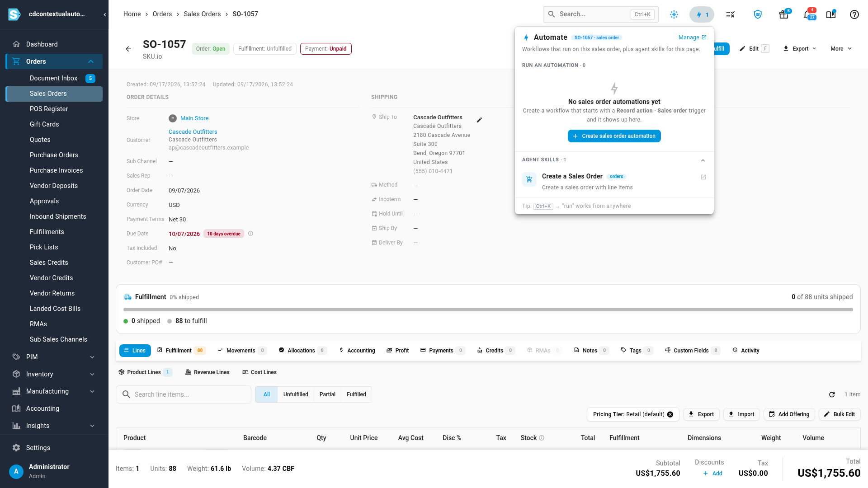868x488 pixels.
Task: Refresh the line items list
Action: tap(832, 394)
